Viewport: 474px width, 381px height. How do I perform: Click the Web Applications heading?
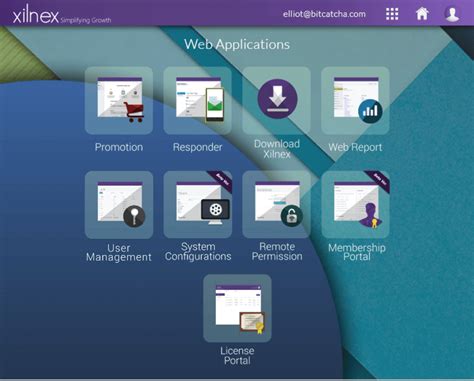pos(237,45)
